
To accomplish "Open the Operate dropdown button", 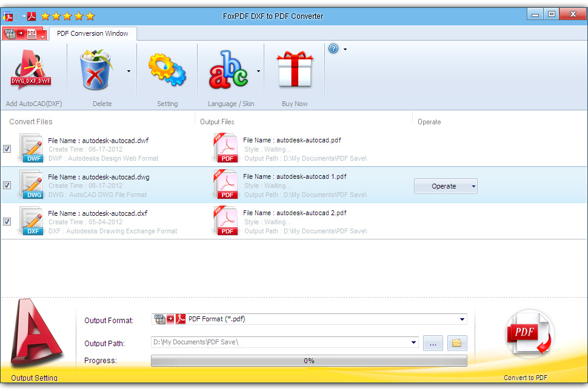I will (446, 186).
